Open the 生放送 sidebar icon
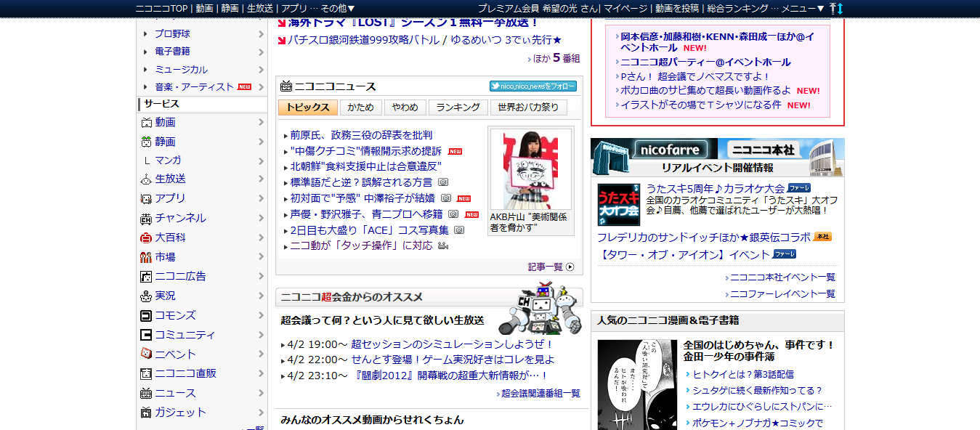 click(x=146, y=179)
